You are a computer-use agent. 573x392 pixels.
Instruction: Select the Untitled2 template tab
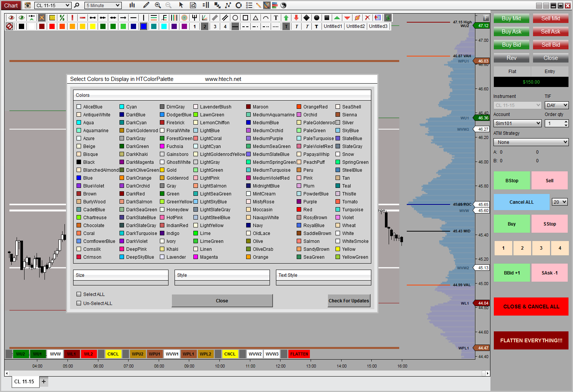tap(355, 26)
